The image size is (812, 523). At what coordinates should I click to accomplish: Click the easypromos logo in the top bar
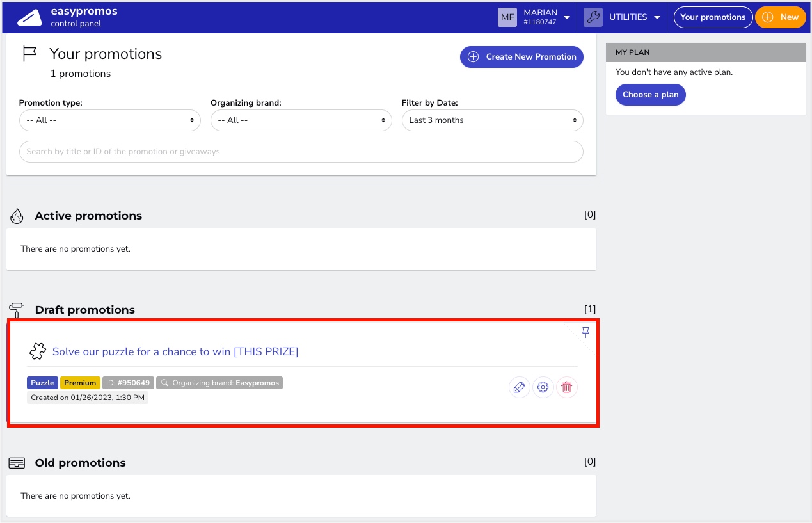pyautogui.click(x=29, y=17)
